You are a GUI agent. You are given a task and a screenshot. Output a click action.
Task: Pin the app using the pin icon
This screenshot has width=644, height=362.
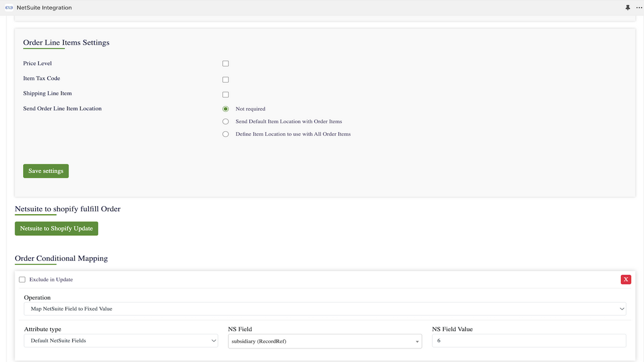click(x=627, y=8)
